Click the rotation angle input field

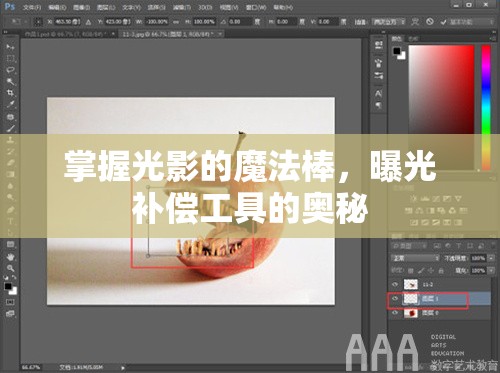(240, 22)
